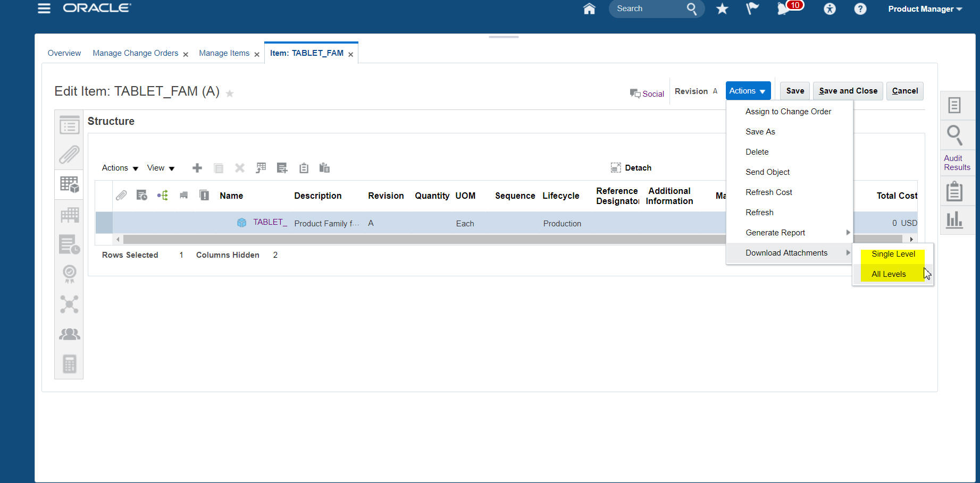Select All Levels download option
Viewport: 980px width, 483px height.
pyautogui.click(x=893, y=274)
